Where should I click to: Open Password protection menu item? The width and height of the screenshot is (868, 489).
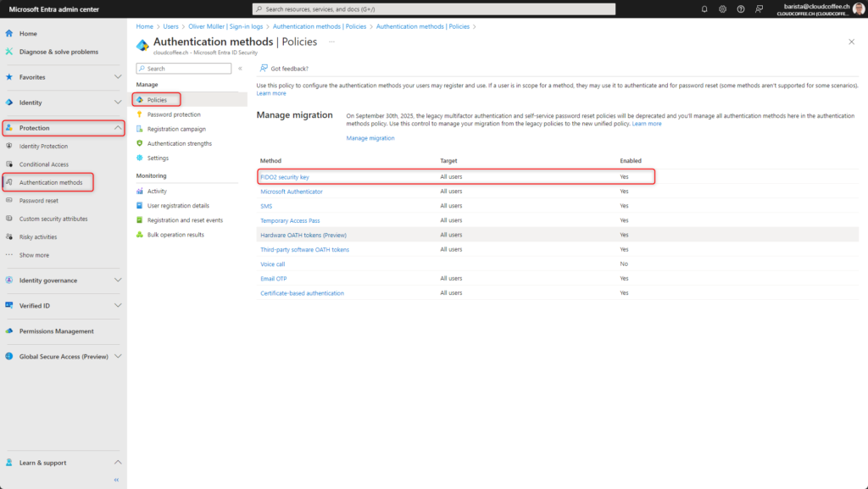tap(174, 114)
